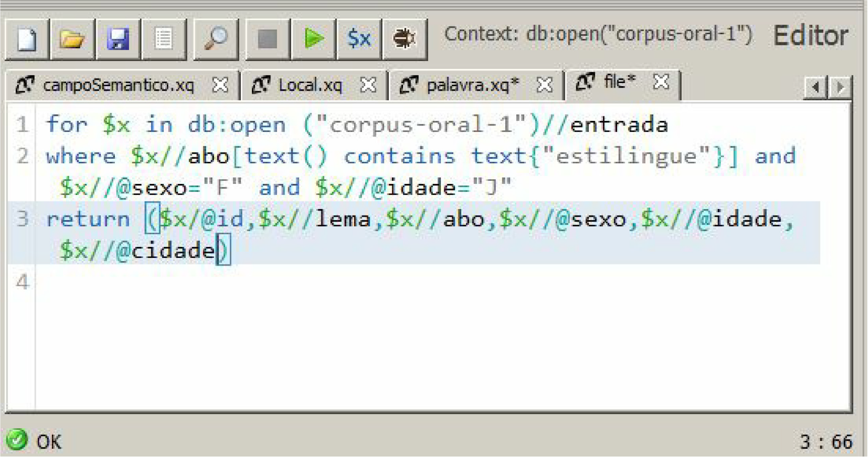
Task: Create a new file with toolbar icon
Action: [27, 39]
